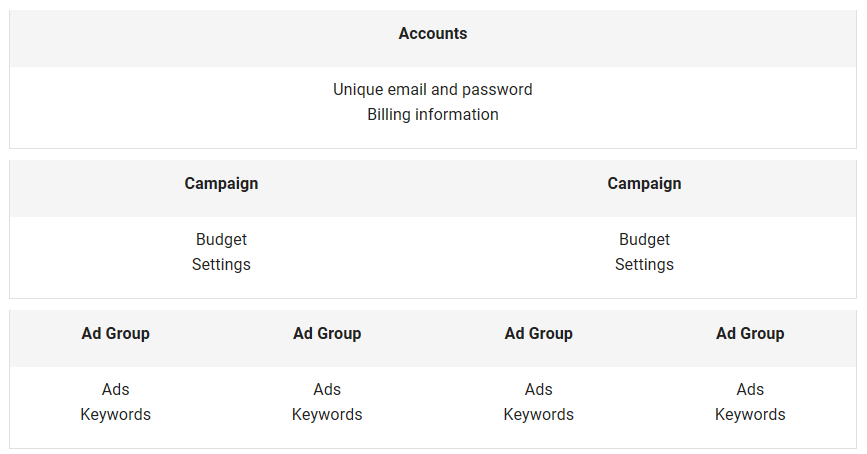
Task: Click Ads under the third Ad Group
Action: point(539,389)
